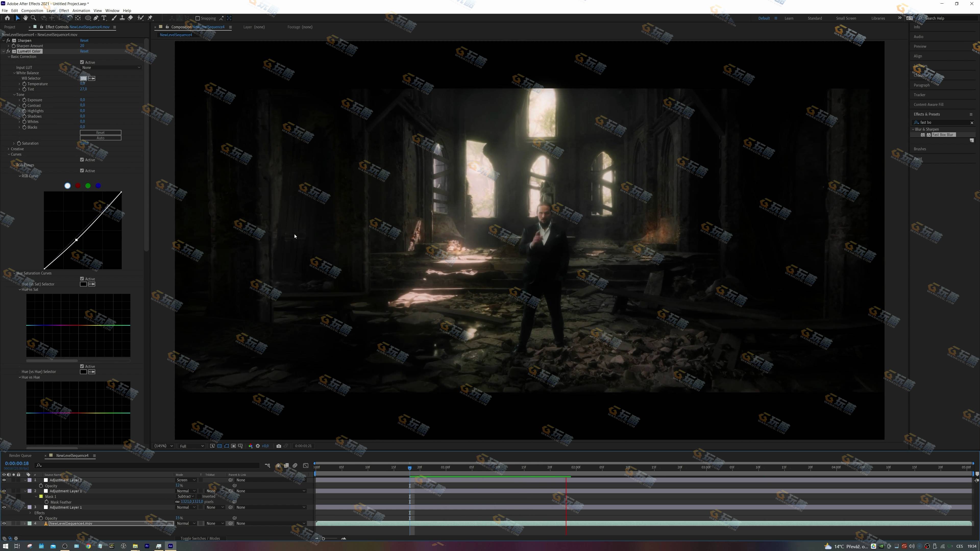980x551 pixels.
Task: Switch to the Render Queue tab
Action: point(20,456)
